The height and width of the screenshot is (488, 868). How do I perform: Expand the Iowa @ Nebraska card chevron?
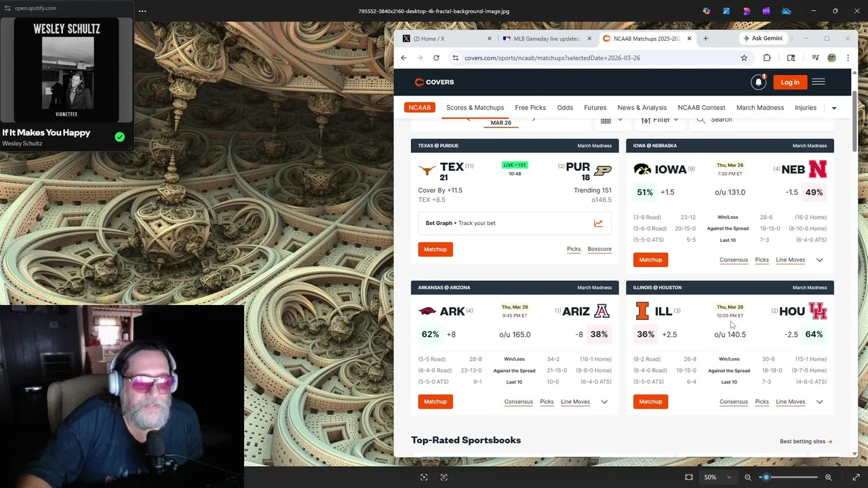(x=819, y=260)
